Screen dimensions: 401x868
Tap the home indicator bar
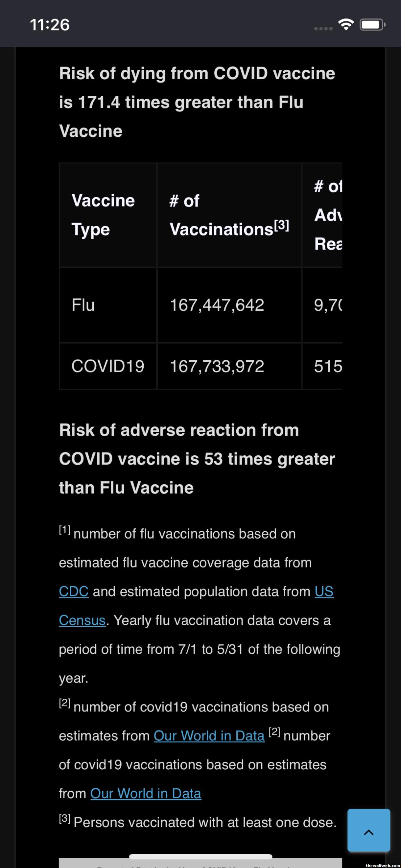(200, 856)
